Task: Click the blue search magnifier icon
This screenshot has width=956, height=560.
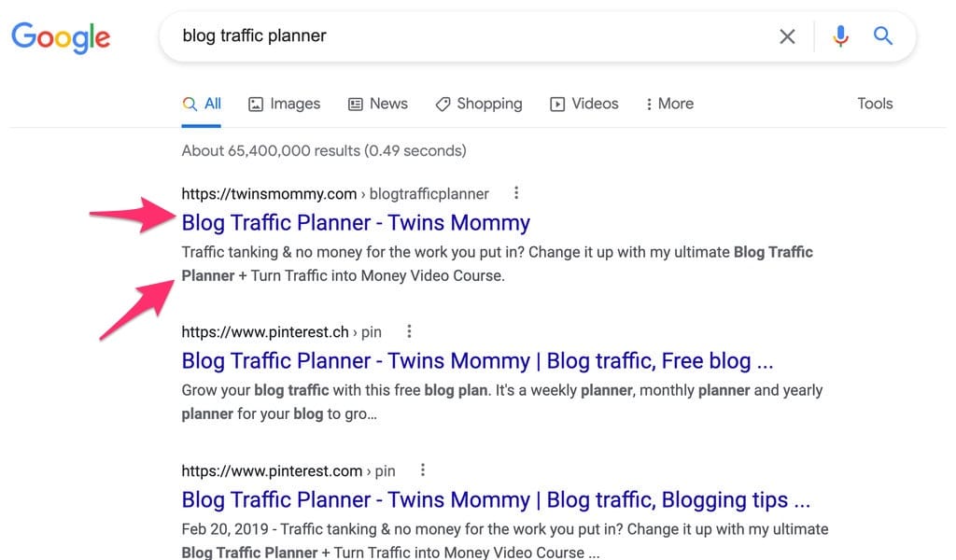Action: (x=882, y=36)
